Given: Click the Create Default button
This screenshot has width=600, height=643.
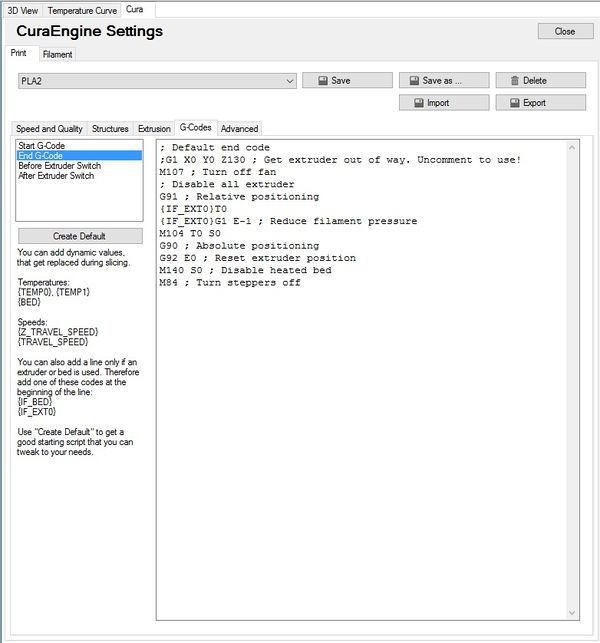Looking at the screenshot, I should [80, 236].
